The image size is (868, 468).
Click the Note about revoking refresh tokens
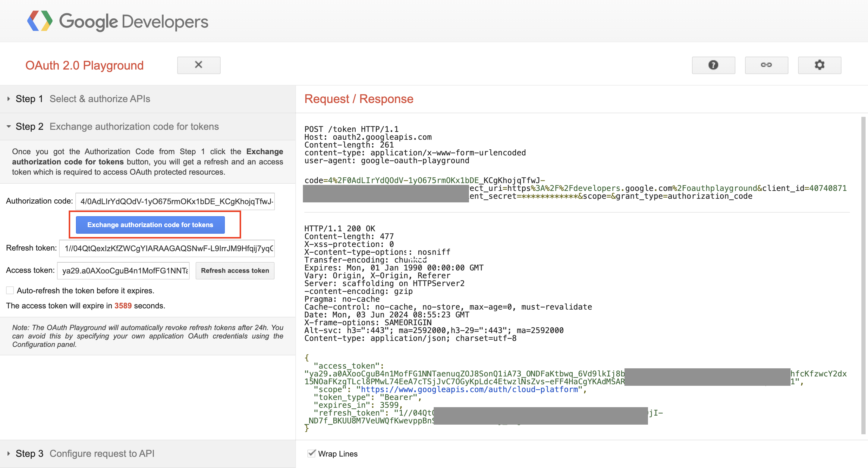[x=148, y=336]
